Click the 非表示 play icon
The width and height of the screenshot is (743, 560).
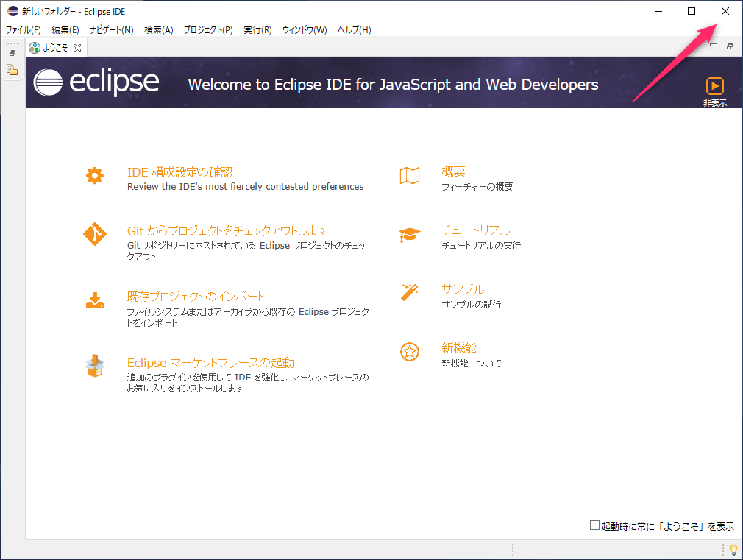click(714, 86)
